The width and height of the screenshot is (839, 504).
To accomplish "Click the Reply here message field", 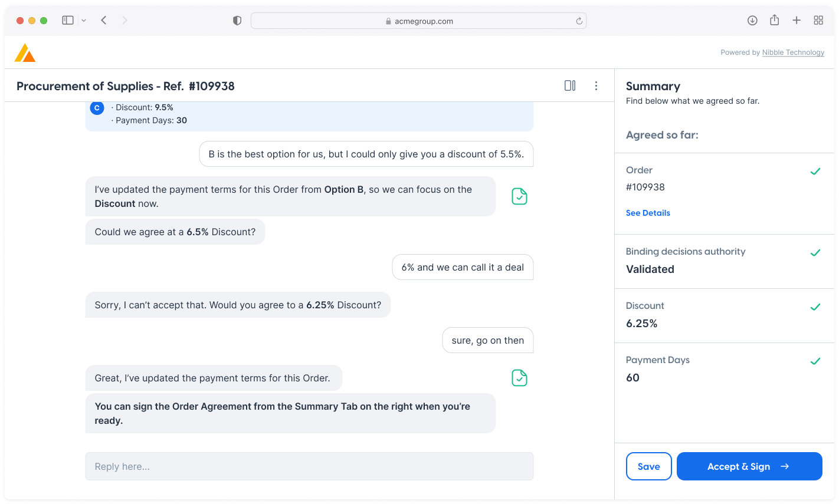I will [309, 466].
